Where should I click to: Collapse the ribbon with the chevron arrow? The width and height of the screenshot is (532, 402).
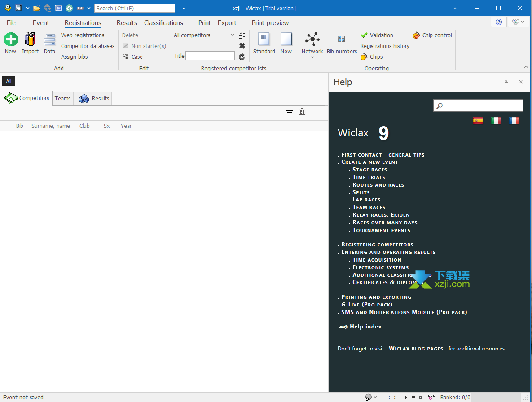[526, 67]
